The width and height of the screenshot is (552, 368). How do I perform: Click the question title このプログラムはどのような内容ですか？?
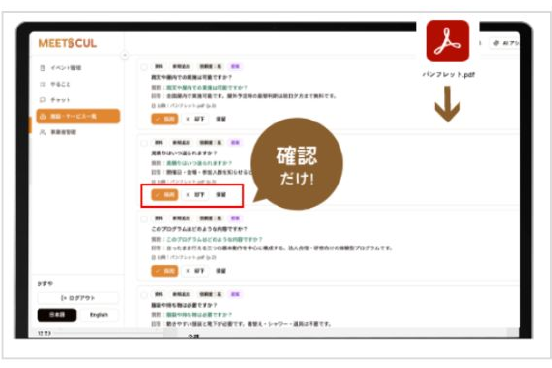(200, 229)
